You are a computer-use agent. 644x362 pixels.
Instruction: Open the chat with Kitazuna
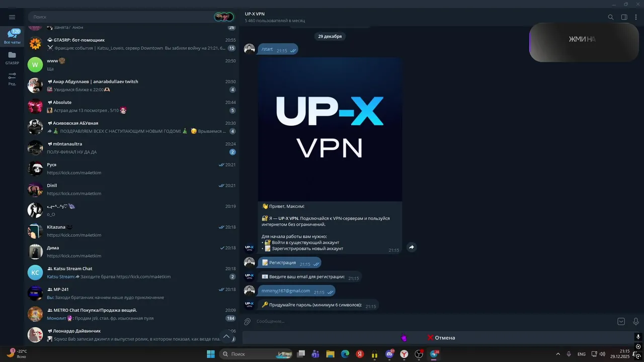[x=131, y=231]
